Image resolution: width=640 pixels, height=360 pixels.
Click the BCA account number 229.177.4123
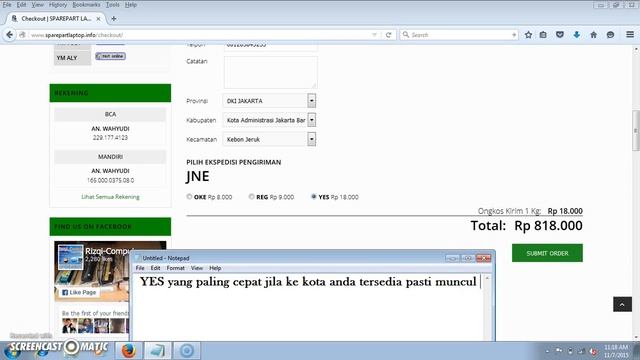pyautogui.click(x=110, y=138)
